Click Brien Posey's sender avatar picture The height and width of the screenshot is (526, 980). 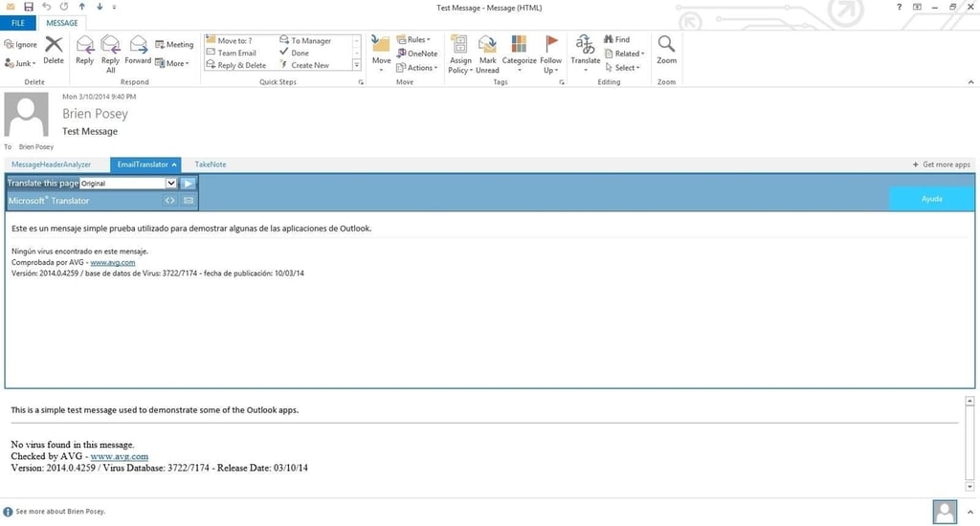pyautogui.click(x=26, y=115)
